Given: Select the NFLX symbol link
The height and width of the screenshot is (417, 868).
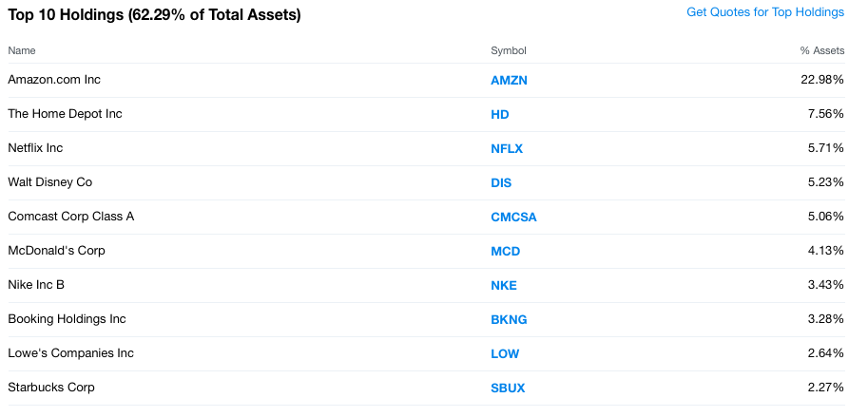Looking at the screenshot, I should (507, 149).
